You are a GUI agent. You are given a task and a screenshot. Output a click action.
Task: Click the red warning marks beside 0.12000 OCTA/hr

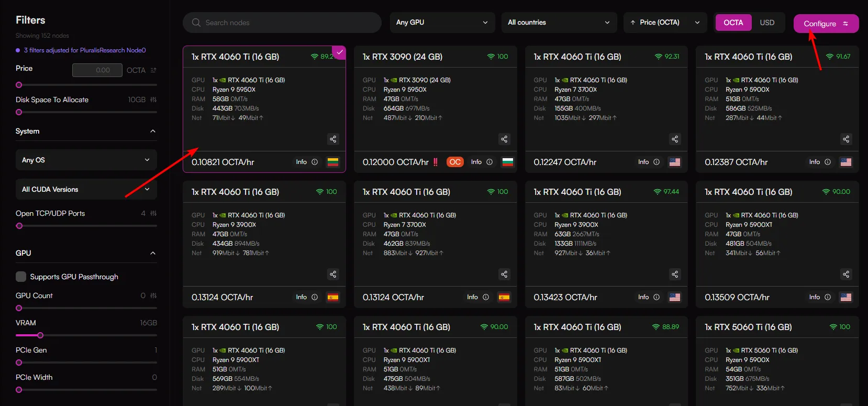pyautogui.click(x=436, y=162)
